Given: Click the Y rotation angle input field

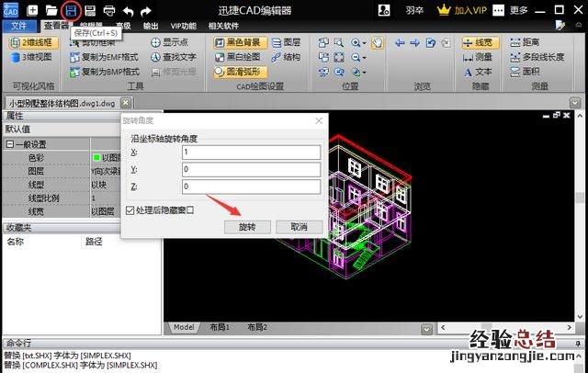Looking at the screenshot, I should (250, 169).
